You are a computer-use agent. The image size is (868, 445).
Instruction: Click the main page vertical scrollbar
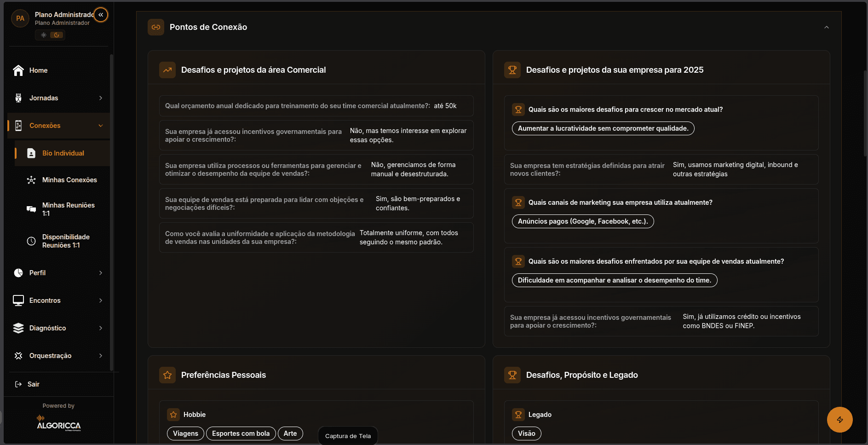coord(865,113)
